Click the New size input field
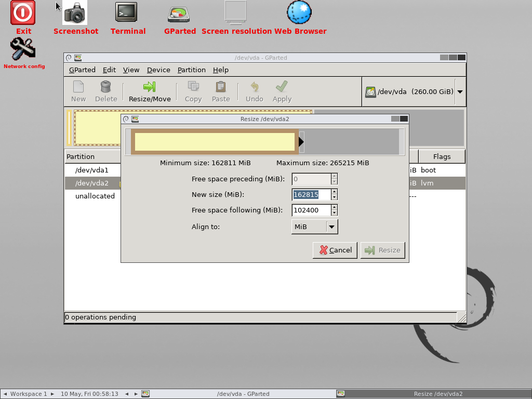This screenshot has width=532, height=399. (311, 194)
